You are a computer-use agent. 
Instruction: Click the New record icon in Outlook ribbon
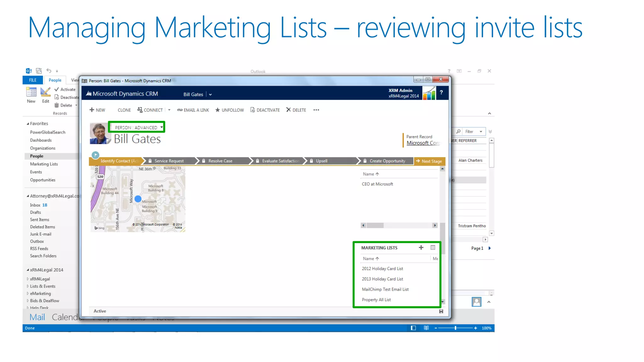tap(31, 92)
